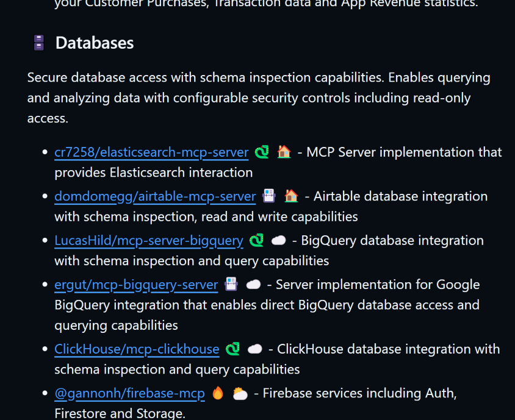Click the file cabinet icon beside Databases heading
515x420 pixels.
pos(39,43)
